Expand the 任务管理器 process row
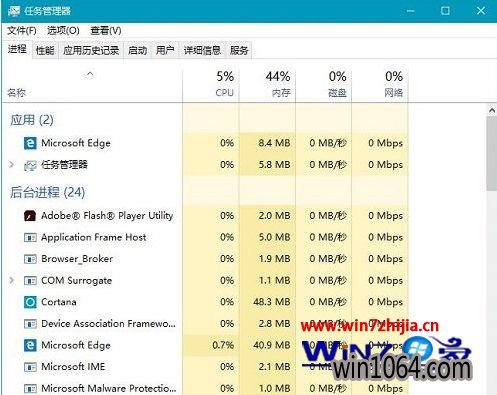The width and height of the screenshot is (497, 395). 12,165
